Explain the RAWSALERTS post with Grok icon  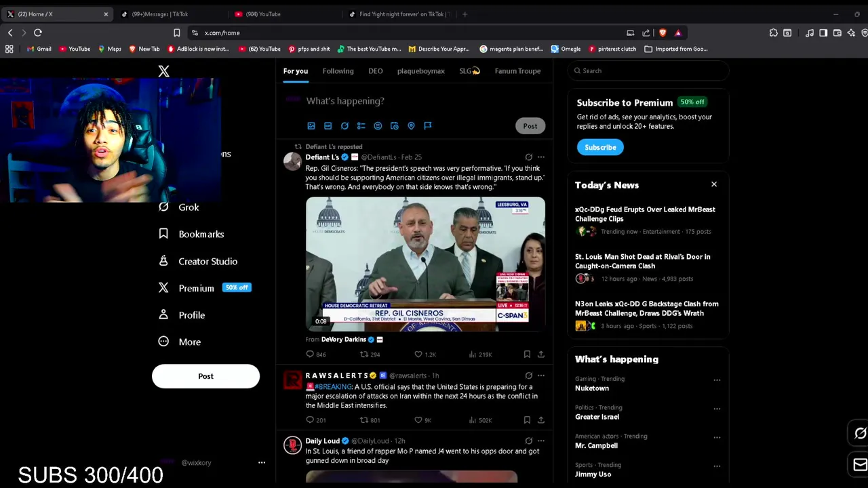point(529,375)
